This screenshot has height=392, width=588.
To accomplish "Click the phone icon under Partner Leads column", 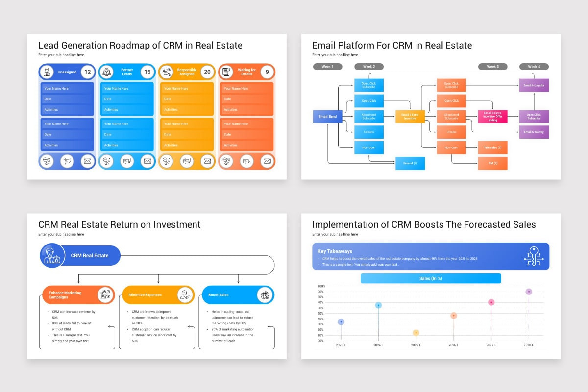I will (107, 161).
